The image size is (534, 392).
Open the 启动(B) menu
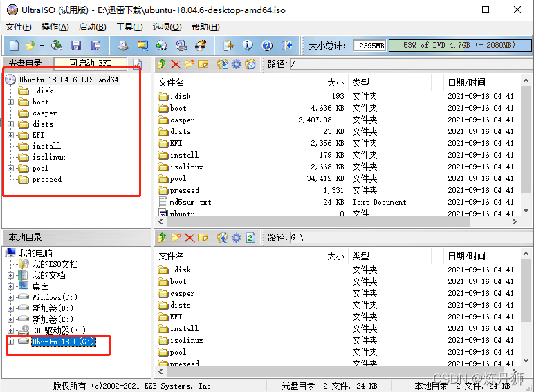click(92, 27)
